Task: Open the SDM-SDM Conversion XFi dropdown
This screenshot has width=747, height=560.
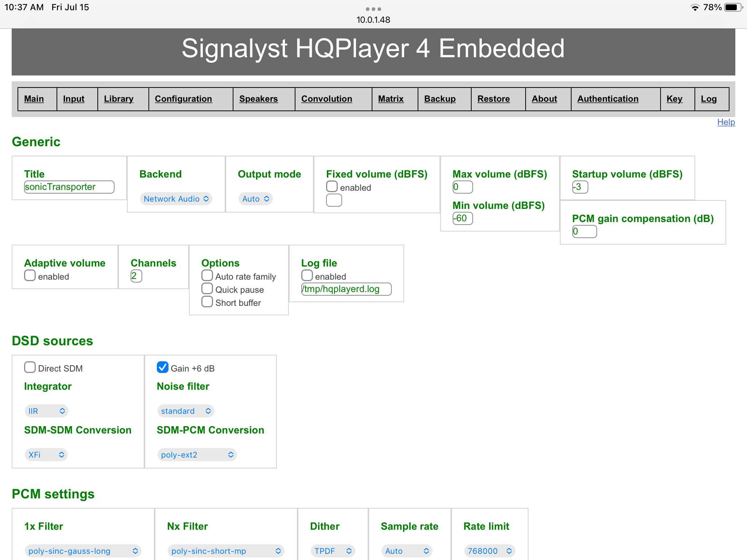Action: click(46, 455)
